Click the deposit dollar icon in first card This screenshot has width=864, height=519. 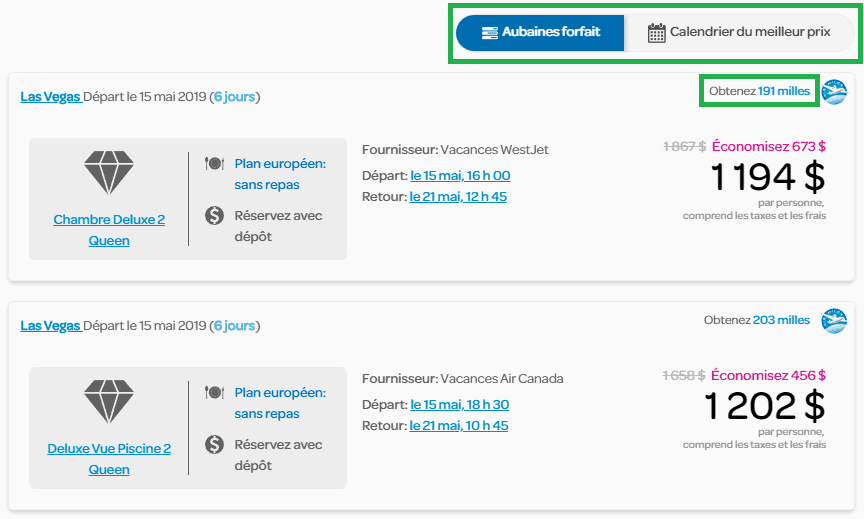click(x=214, y=216)
